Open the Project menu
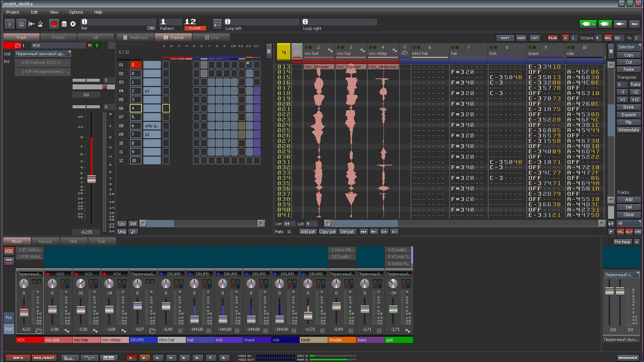This screenshot has width=644, height=362. (13, 12)
